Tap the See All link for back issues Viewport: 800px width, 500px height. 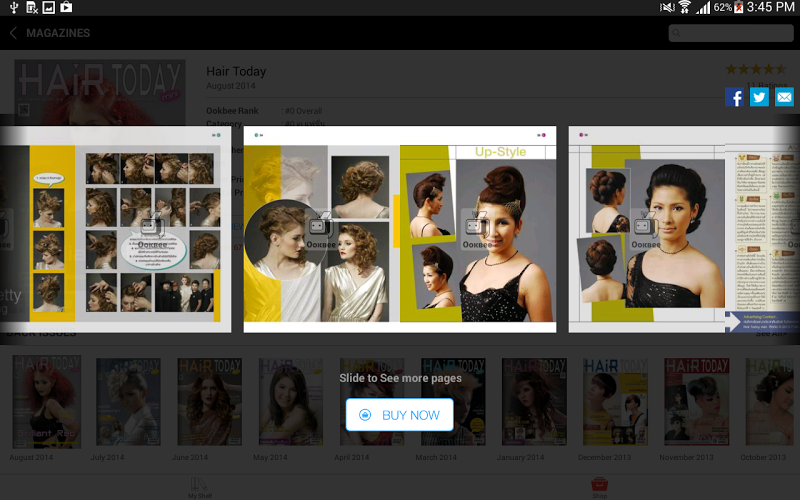771,334
